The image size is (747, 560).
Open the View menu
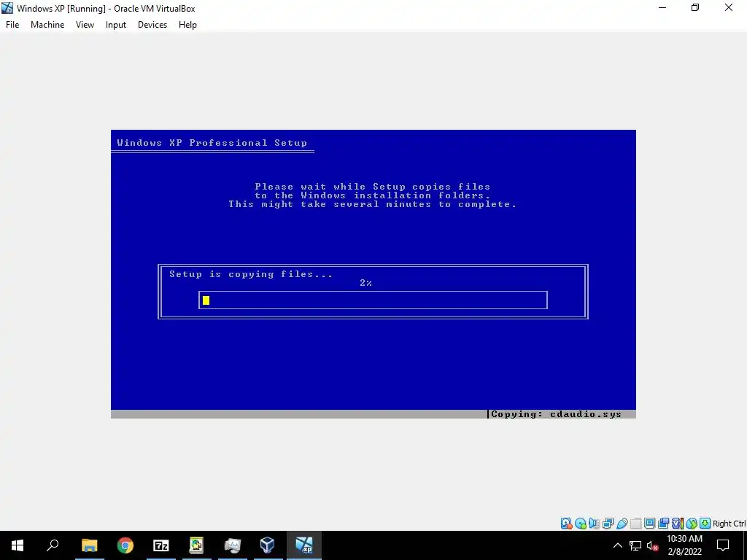[x=85, y=25]
